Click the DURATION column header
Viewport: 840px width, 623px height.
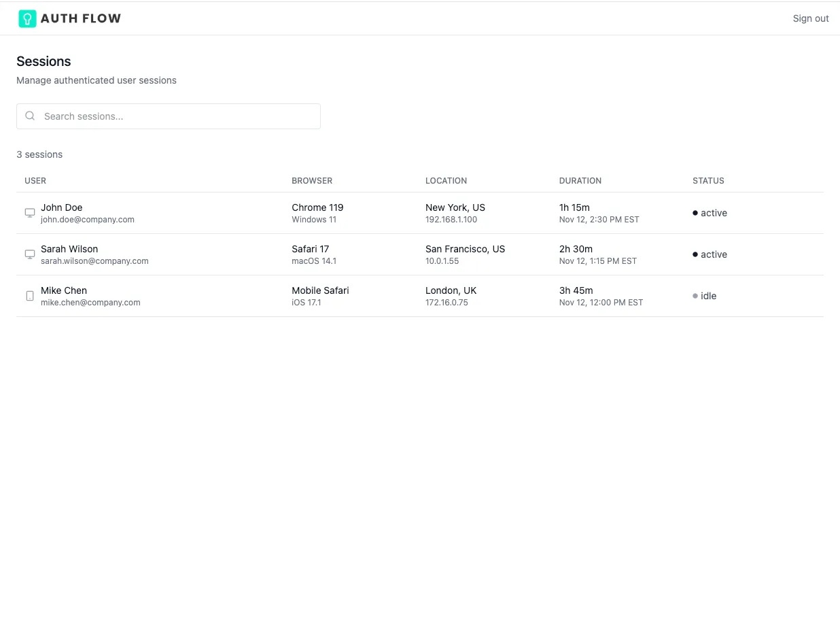click(580, 181)
